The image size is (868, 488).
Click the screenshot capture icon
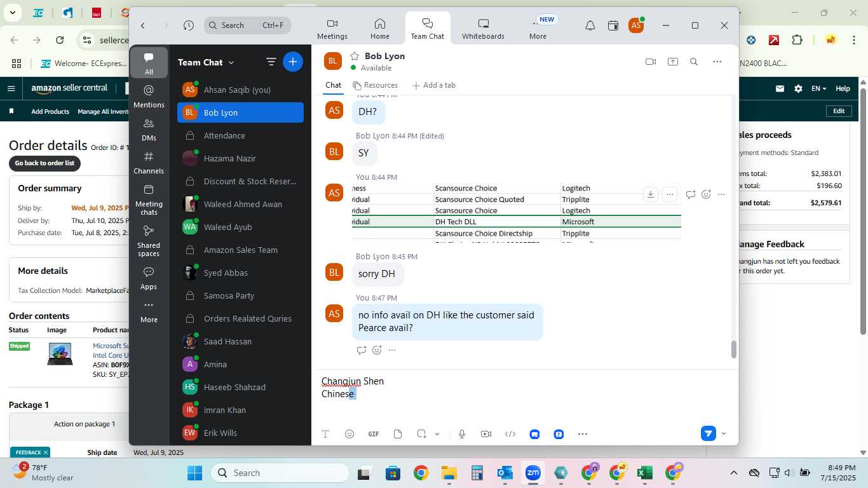click(x=421, y=434)
